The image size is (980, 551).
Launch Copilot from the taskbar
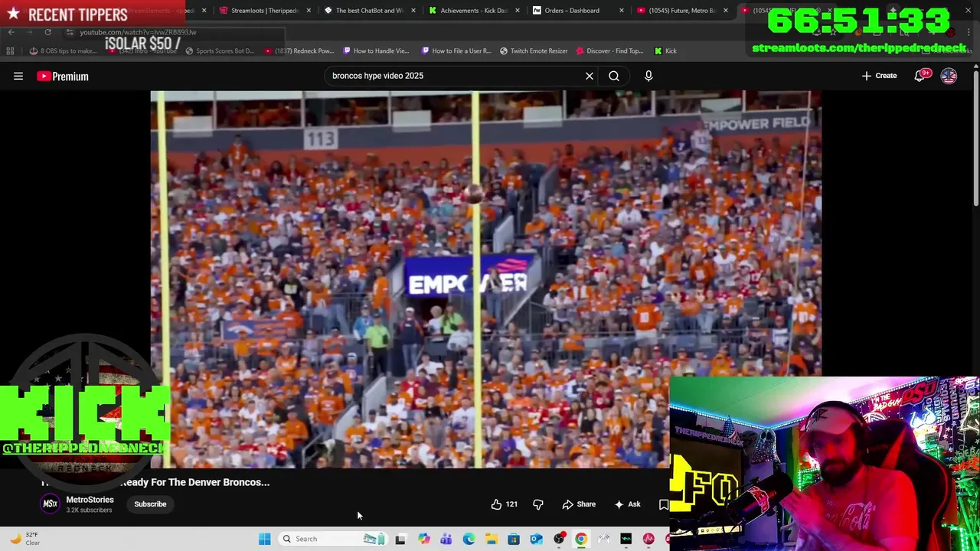(423, 539)
